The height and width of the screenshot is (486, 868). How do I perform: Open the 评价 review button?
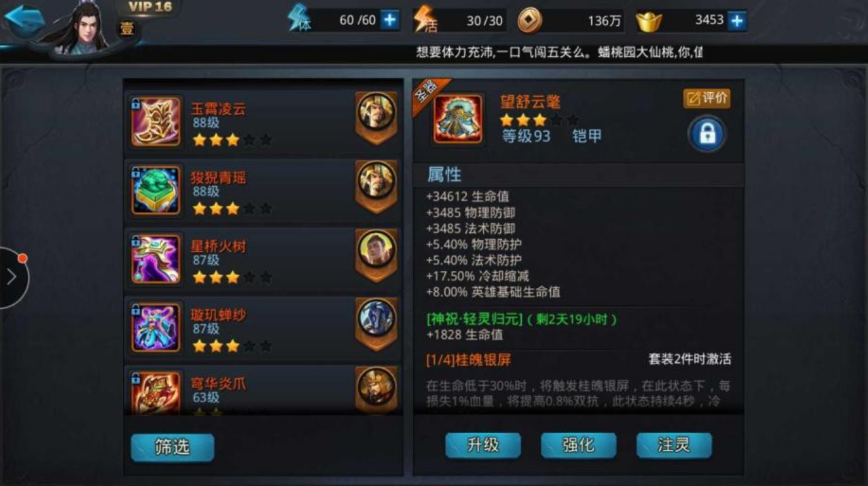(707, 98)
